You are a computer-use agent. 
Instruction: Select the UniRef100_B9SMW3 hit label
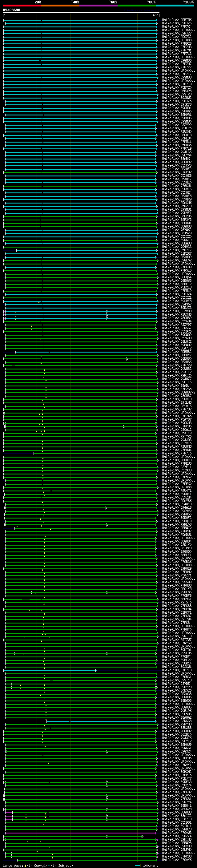(x=176, y=78)
